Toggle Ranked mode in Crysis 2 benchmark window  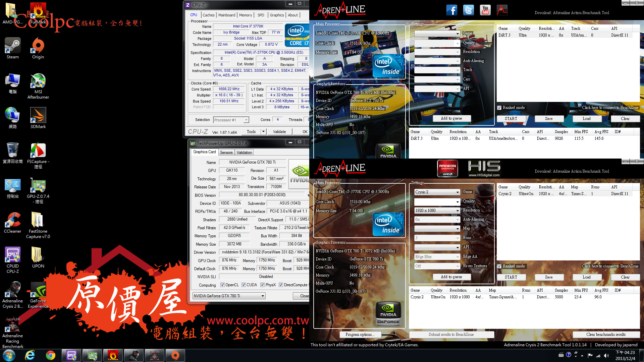499,266
